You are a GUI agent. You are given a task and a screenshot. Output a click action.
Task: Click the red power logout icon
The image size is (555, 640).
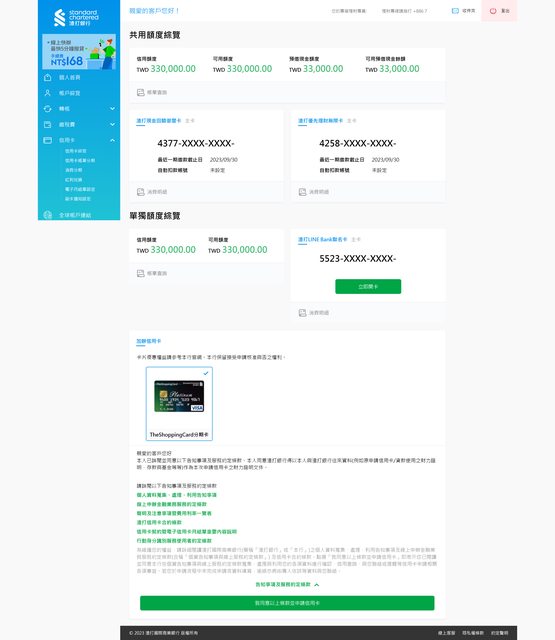click(493, 11)
